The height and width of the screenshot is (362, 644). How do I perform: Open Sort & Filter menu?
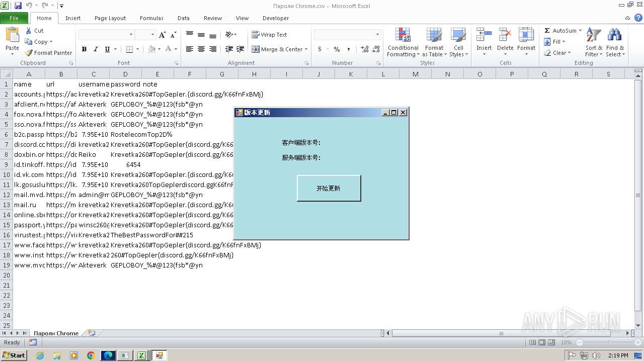pyautogui.click(x=594, y=43)
